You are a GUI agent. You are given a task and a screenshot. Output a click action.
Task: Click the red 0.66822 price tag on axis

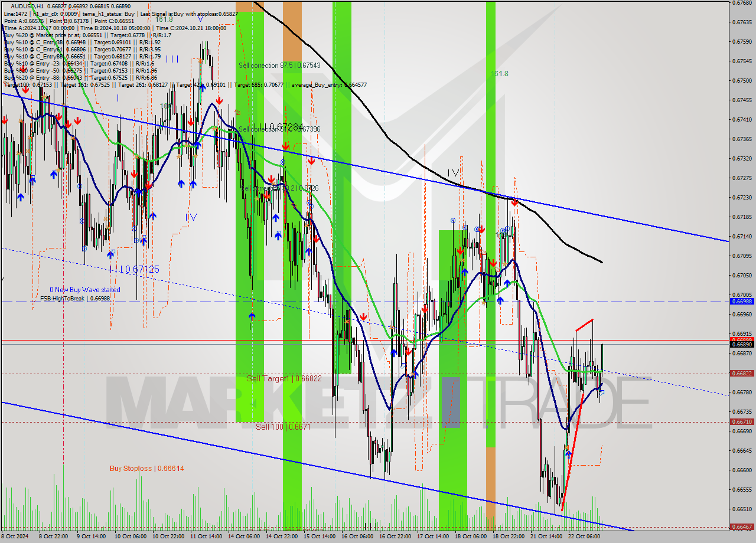(x=742, y=374)
